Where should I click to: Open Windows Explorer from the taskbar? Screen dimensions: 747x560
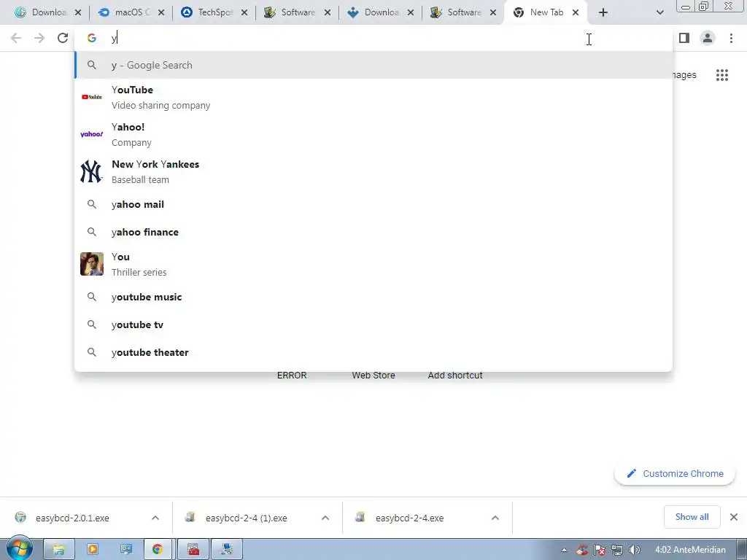point(59,550)
